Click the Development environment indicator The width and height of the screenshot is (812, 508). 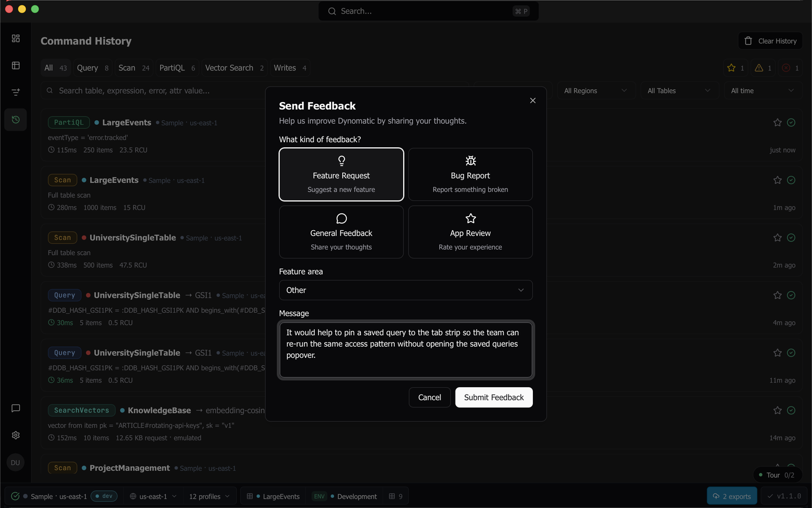click(345, 497)
